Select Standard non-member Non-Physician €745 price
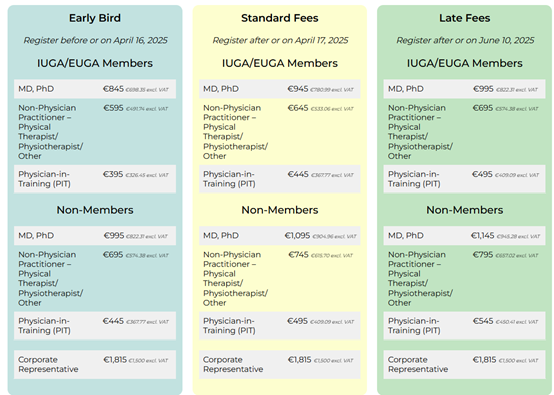Viewport: 554px width, 395px height. [x=299, y=255]
